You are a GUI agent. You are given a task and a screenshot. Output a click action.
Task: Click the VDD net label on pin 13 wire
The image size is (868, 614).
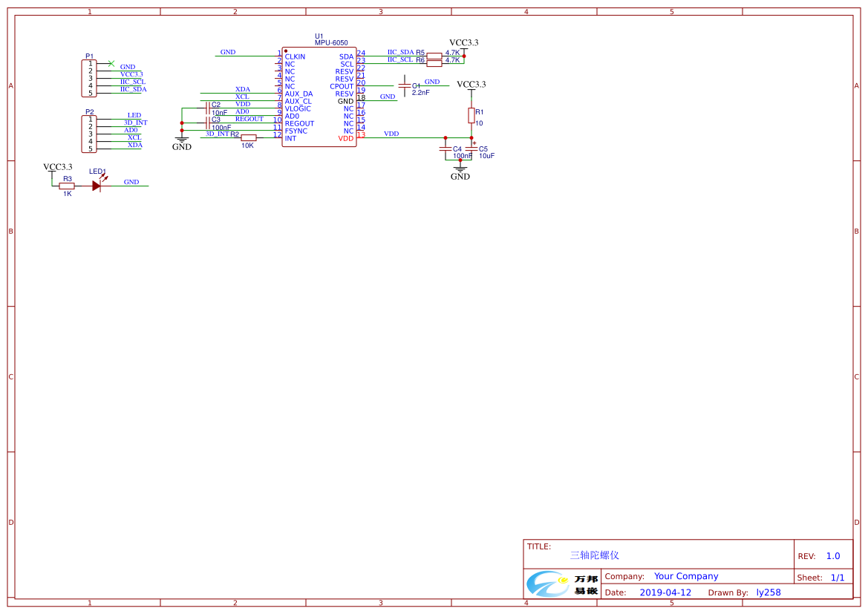[x=391, y=134]
